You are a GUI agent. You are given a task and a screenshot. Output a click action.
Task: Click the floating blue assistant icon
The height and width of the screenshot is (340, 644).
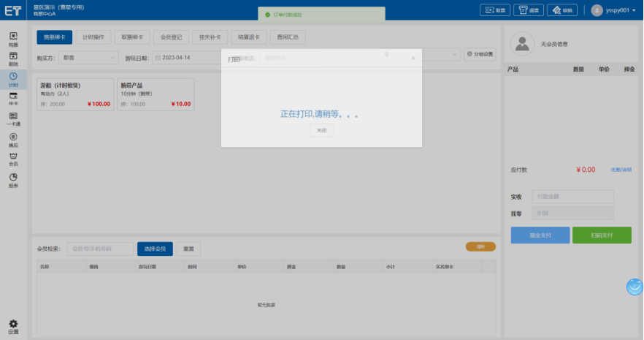[x=635, y=287]
